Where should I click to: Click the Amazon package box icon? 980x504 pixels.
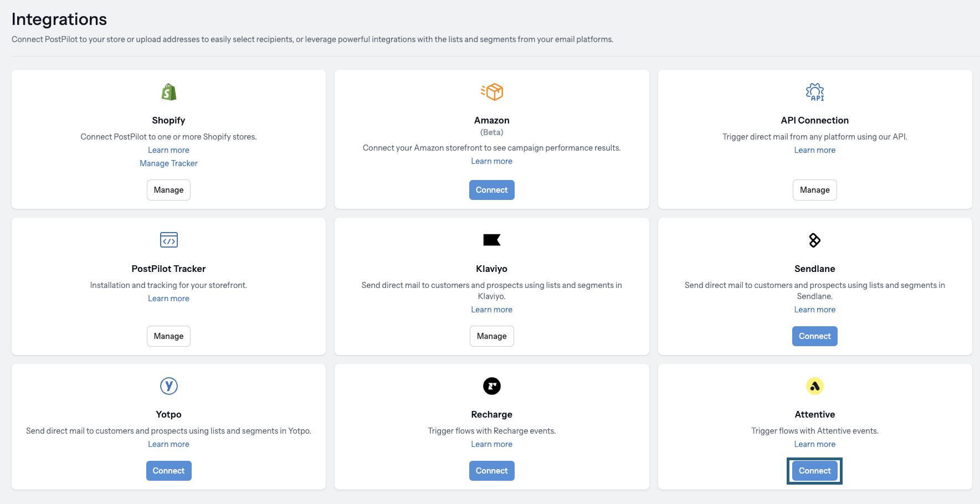click(x=492, y=92)
